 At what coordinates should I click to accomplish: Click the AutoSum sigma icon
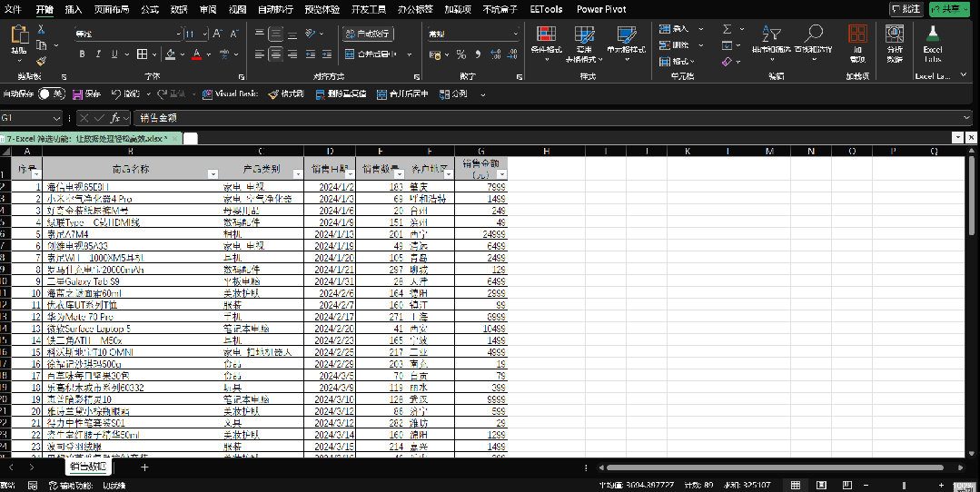(728, 29)
